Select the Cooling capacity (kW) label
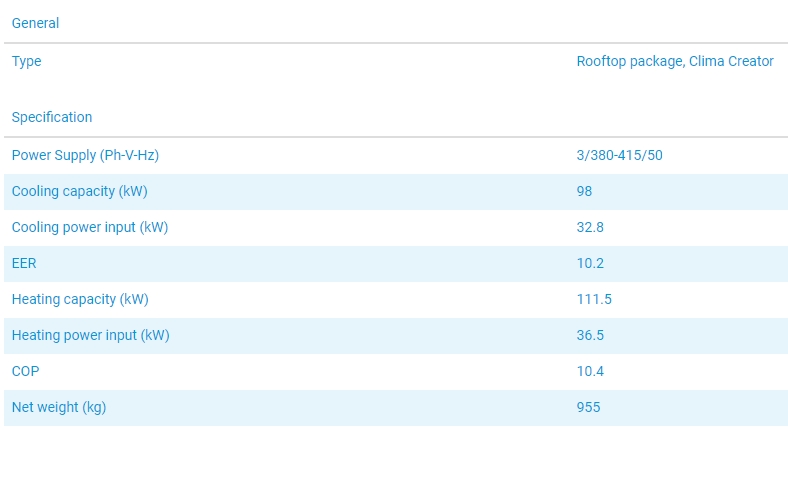The height and width of the screenshot is (501, 788). coord(79,191)
